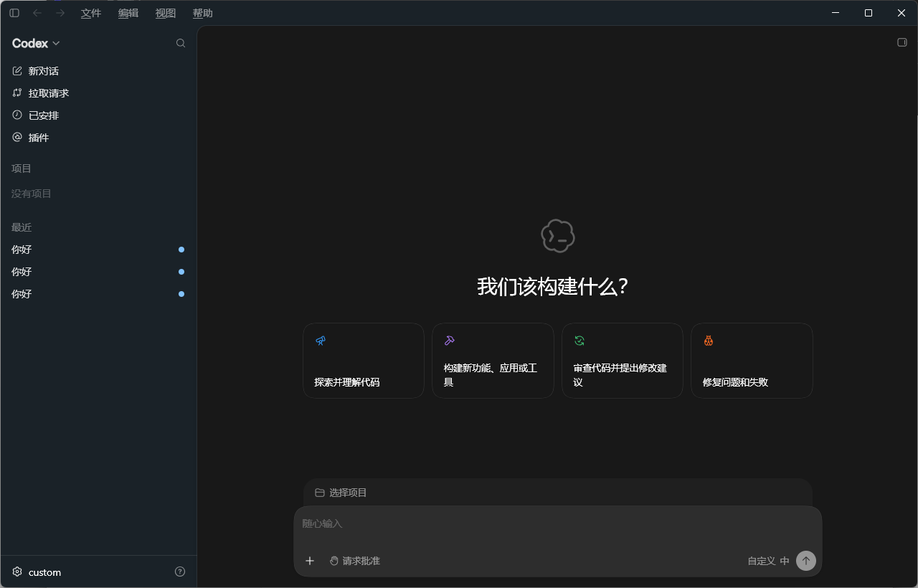Open the 中 reasoning effort selector

click(785, 561)
